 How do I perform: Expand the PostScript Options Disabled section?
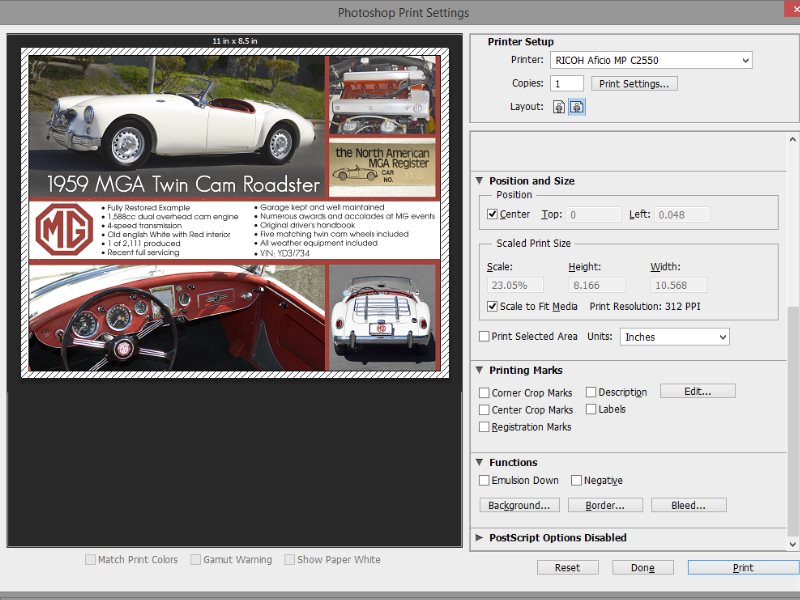480,538
